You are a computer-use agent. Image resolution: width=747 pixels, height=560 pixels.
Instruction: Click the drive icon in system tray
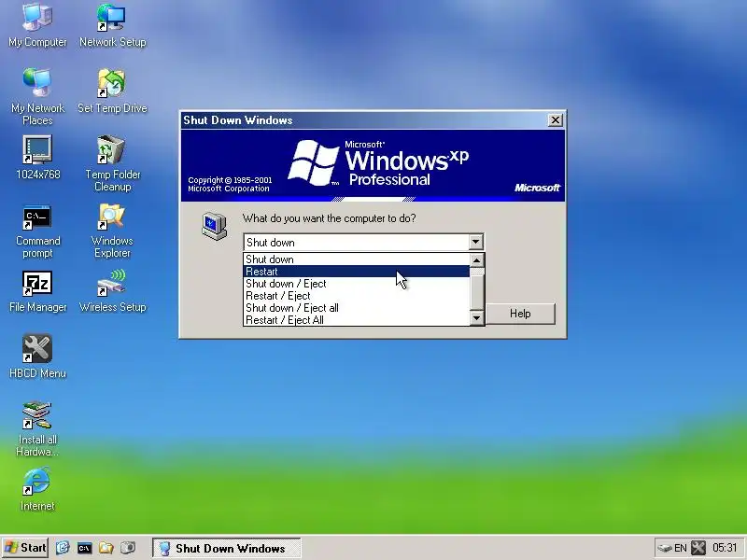pos(665,548)
